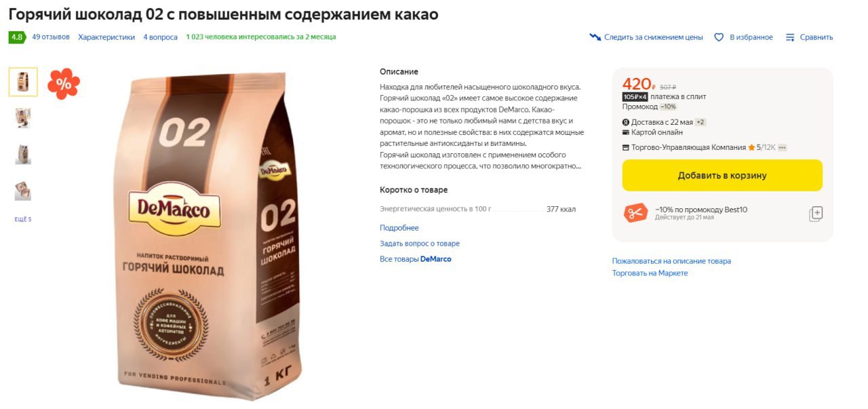868x409 pixels.
Task: Expand extra delivery options +2 badge
Action: [x=701, y=122]
